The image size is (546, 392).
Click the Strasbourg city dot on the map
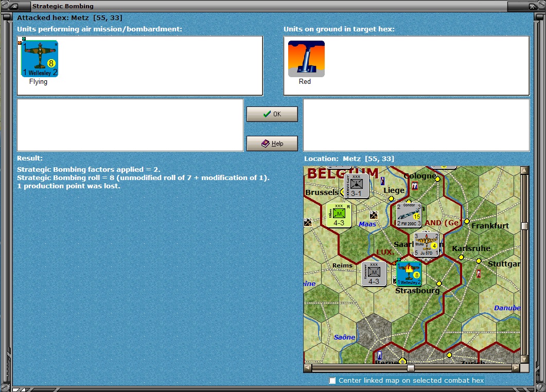coord(439,283)
